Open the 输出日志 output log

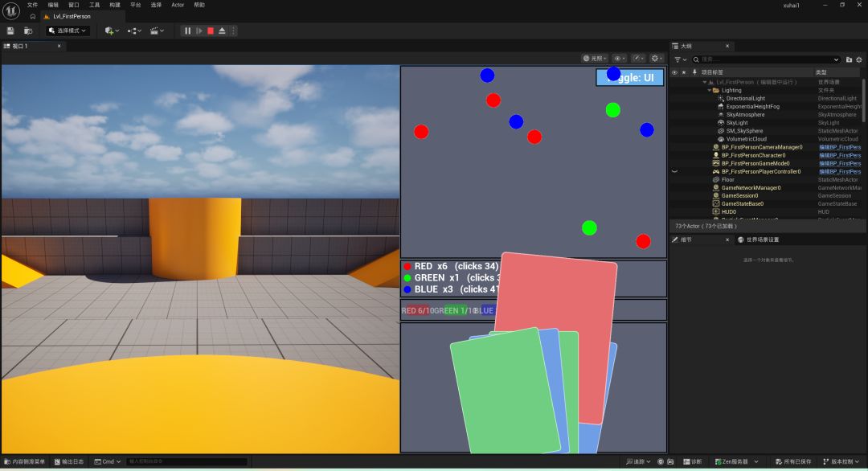point(69,461)
